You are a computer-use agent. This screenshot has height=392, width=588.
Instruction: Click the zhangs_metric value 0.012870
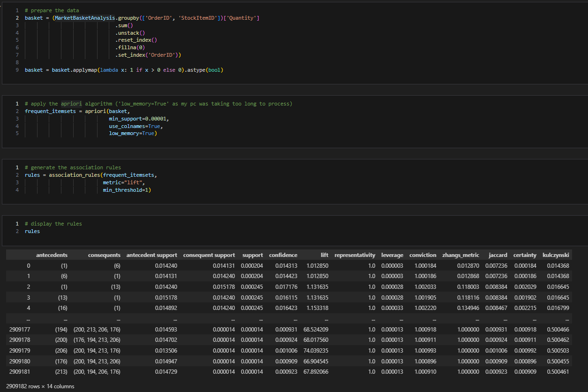[468, 265]
